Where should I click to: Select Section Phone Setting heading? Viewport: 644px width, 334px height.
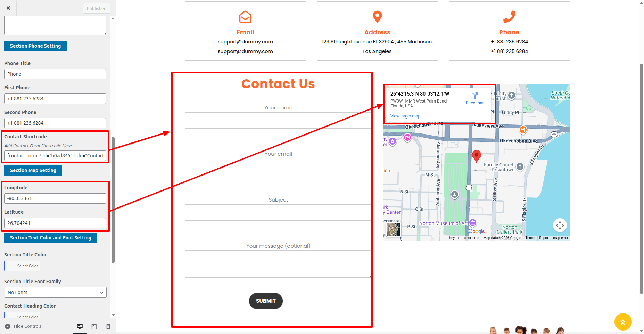35,46
